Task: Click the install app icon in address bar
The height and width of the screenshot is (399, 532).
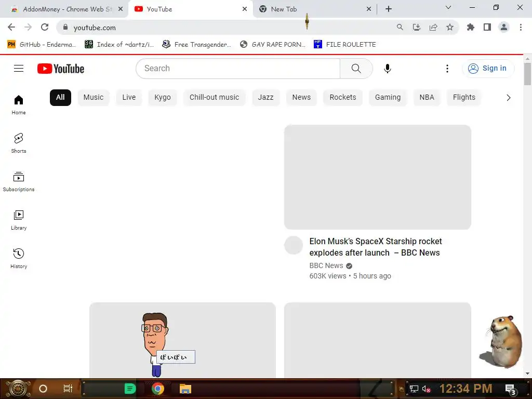Action: pyautogui.click(x=417, y=27)
